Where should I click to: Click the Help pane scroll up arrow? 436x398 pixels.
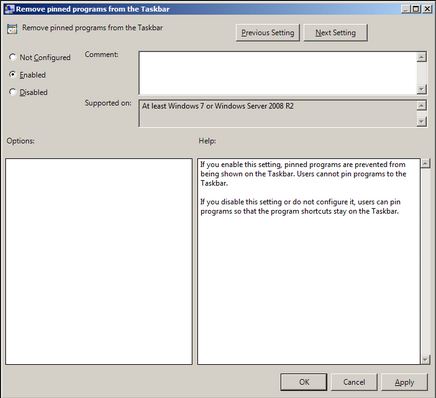(425, 163)
